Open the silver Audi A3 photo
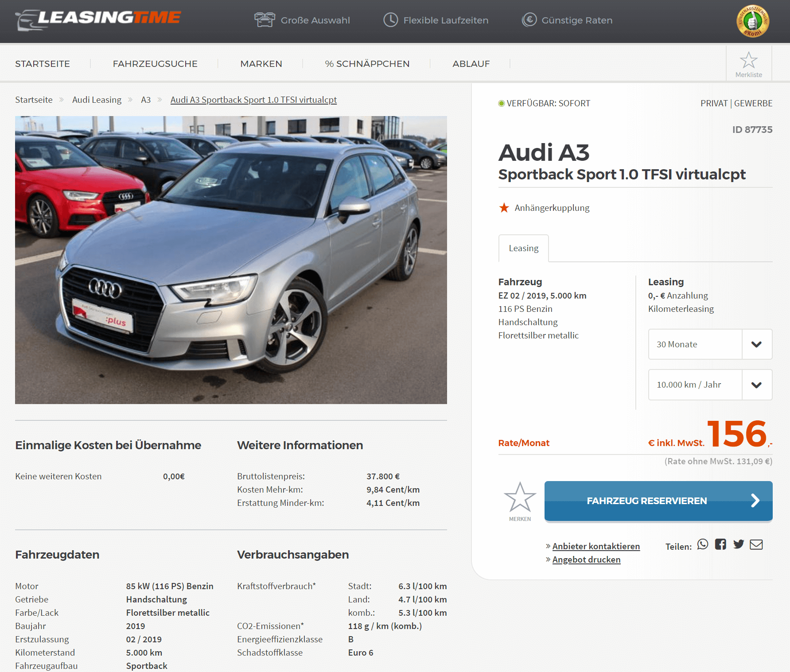This screenshot has height=672, width=790. (231, 260)
